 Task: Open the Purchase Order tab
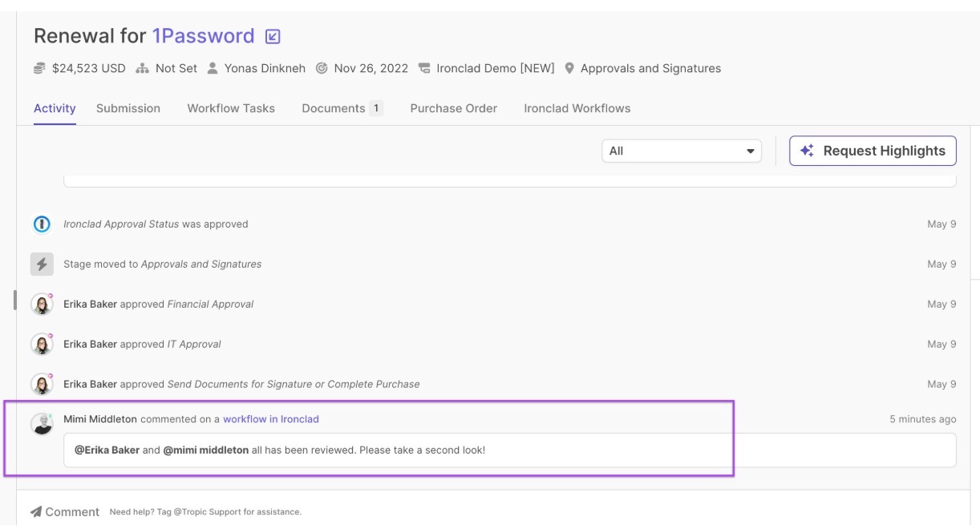(454, 108)
